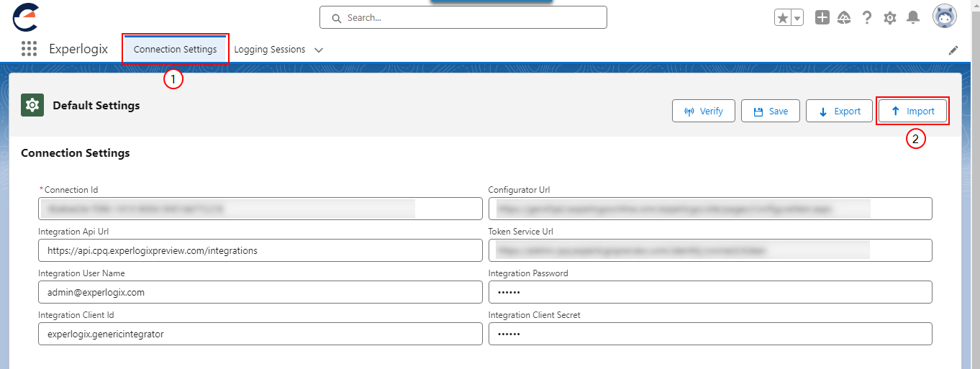980x369 pixels.
Task: Switch to the Connection Settings tab
Action: pyautogui.click(x=175, y=49)
